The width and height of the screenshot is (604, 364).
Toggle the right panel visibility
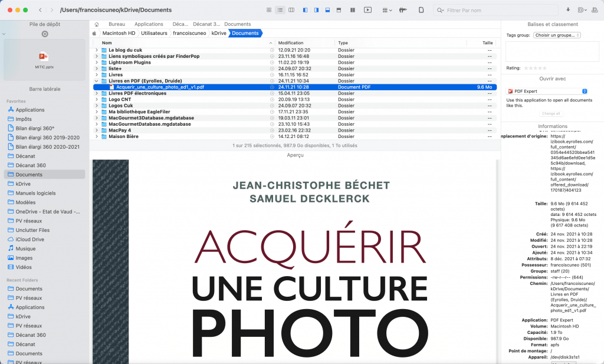[316, 10]
